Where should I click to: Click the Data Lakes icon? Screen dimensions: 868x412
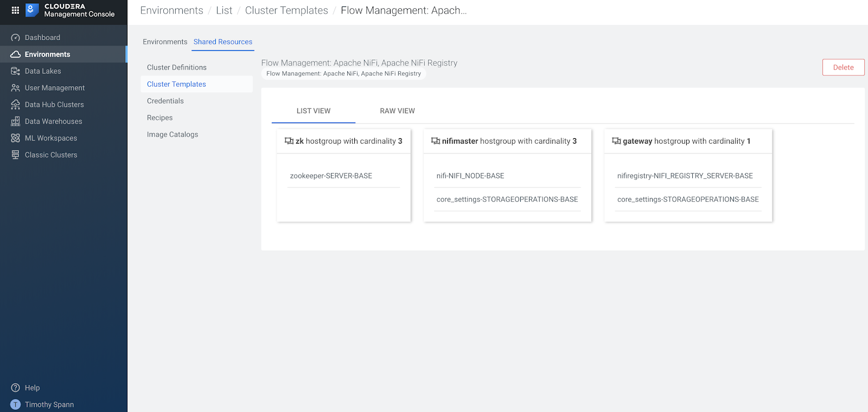[x=15, y=71]
